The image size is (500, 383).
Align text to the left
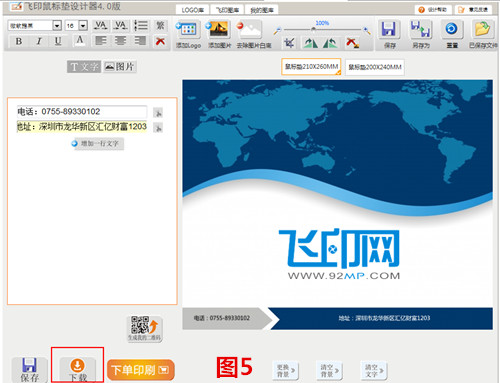point(101,41)
